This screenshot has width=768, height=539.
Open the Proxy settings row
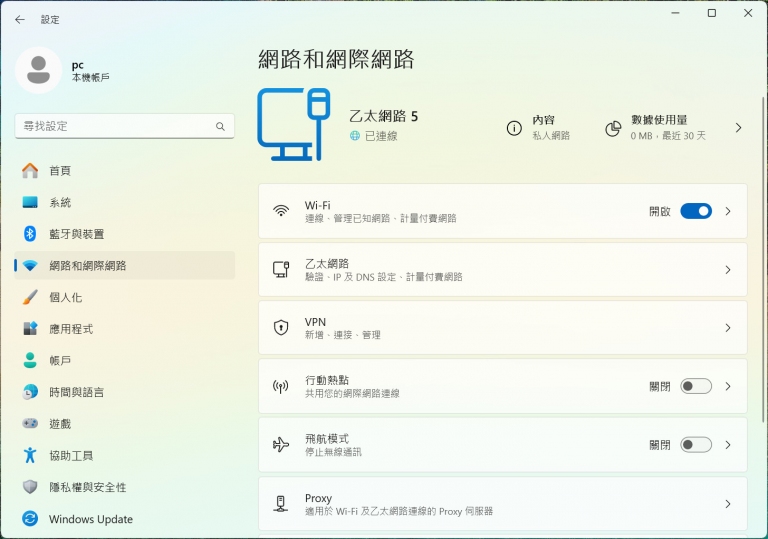click(503, 504)
